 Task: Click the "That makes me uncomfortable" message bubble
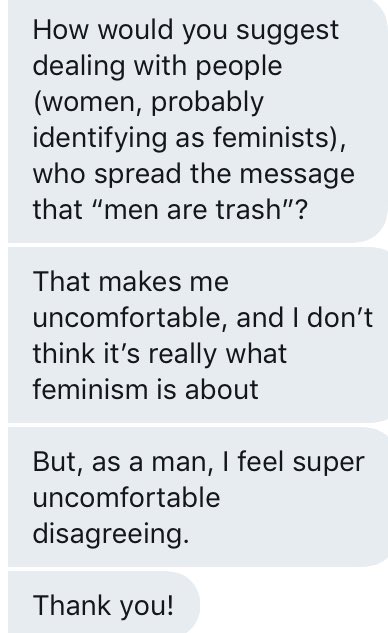tap(198, 335)
